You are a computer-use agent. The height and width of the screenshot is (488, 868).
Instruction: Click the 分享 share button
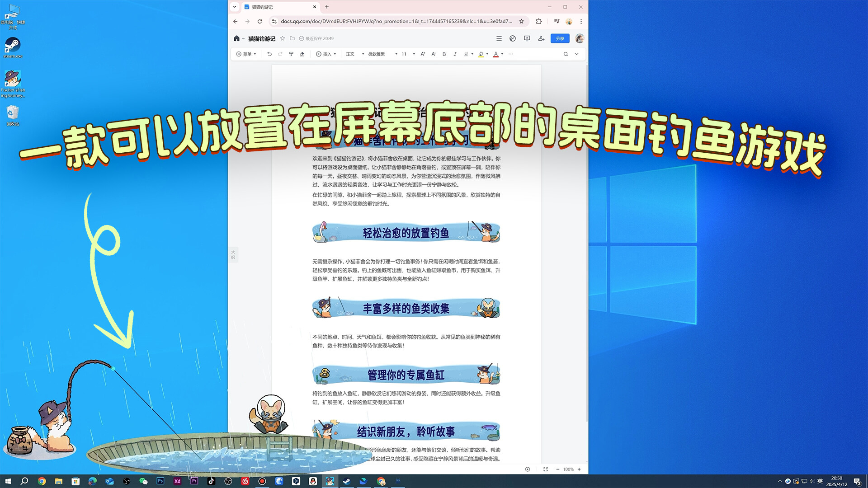[x=560, y=38]
